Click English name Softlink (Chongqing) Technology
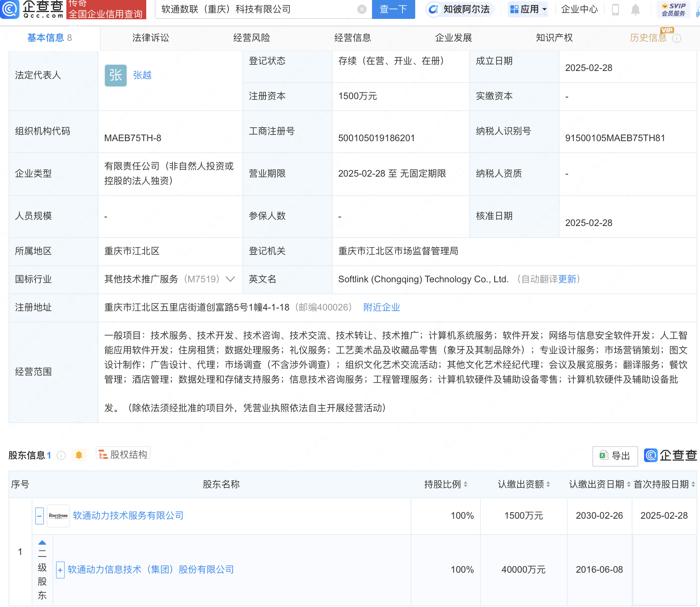This screenshot has width=700, height=607. pos(423,279)
